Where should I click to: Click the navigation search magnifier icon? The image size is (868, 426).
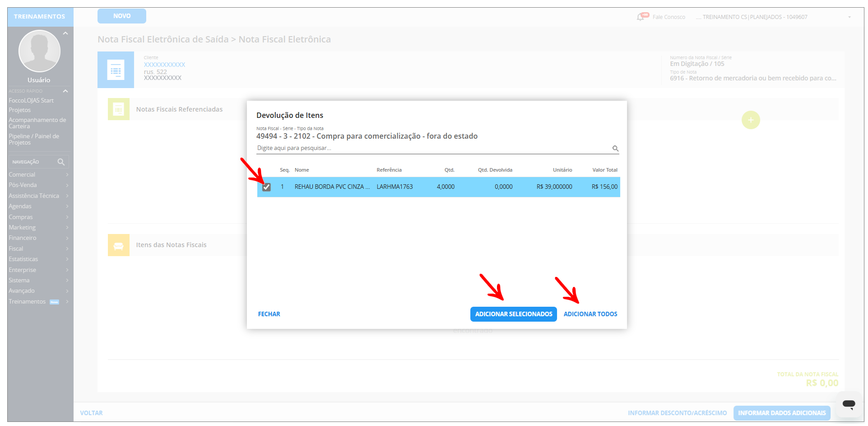(61, 162)
